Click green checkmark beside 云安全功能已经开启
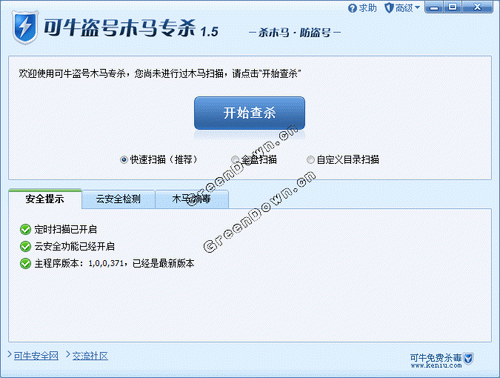This screenshot has width=500, height=378. (x=25, y=246)
